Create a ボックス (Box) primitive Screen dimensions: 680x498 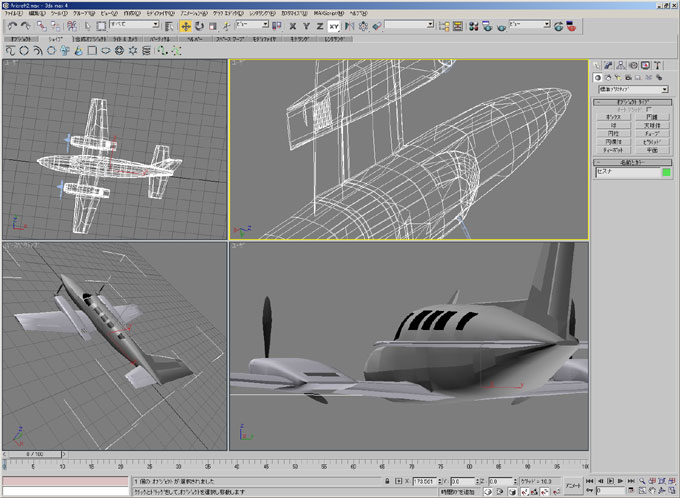coord(613,117)
